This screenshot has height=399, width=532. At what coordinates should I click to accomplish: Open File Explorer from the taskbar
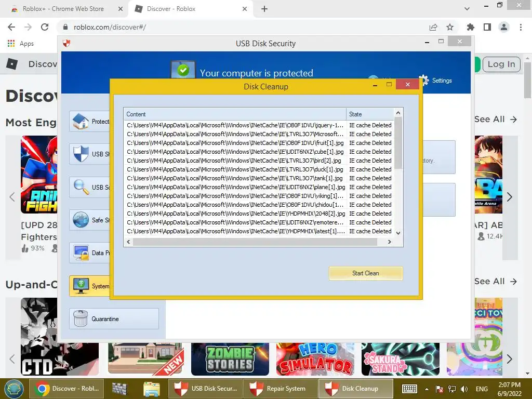pos(152,389)
